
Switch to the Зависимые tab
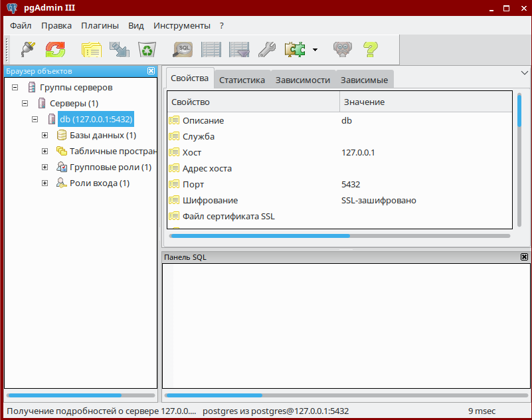pyautogui.click(x=364, y=80)
